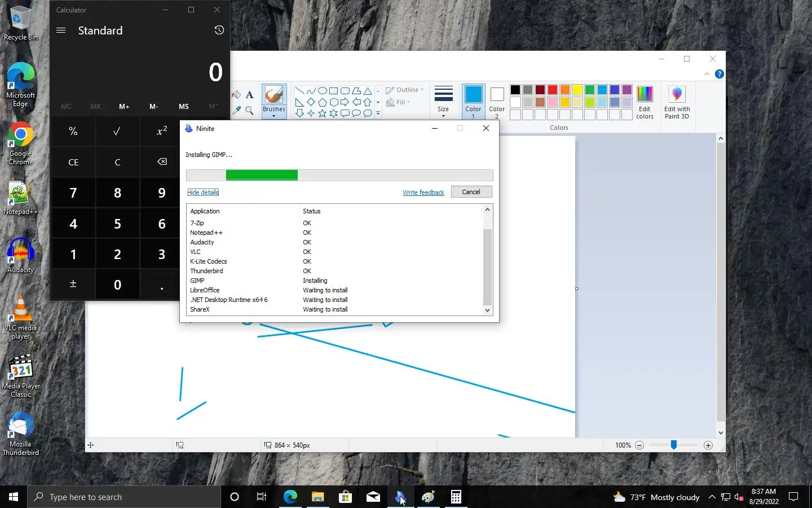Image resolution: width=812 pixels, height=508 pixels.
Task: Pick the black color swatch
Action: click(x=515, y=90)
